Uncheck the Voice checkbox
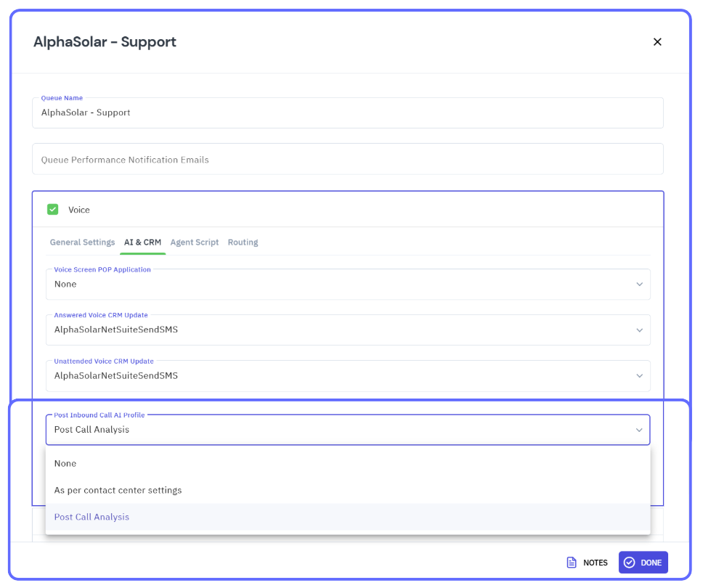 53,210
